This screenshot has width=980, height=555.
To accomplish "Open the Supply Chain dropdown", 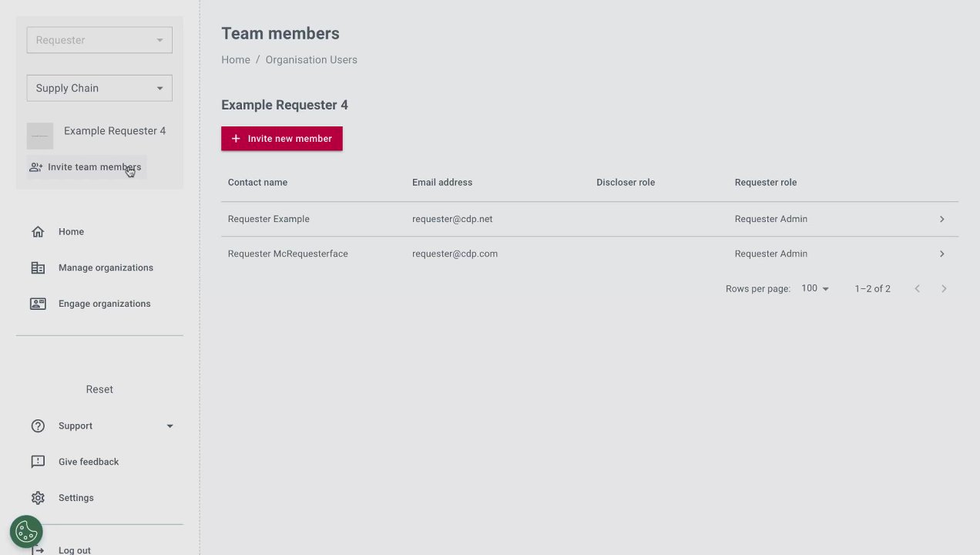I will pos(99,88).
